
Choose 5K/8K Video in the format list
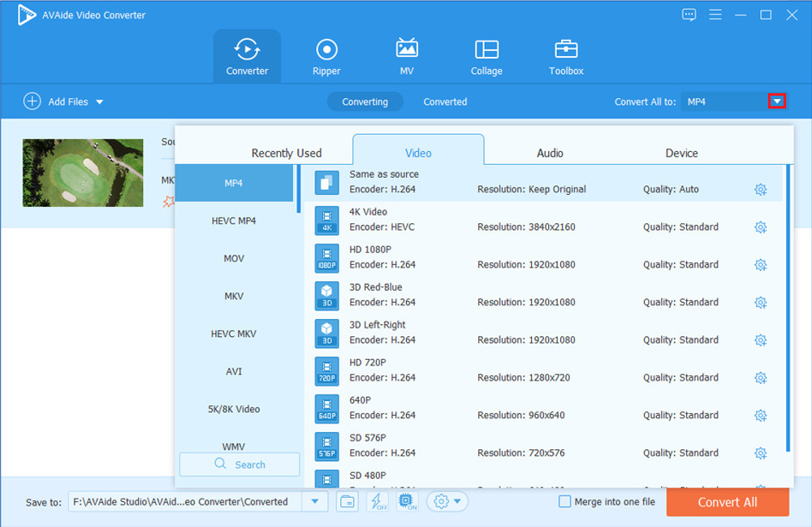tap(234, 409)
